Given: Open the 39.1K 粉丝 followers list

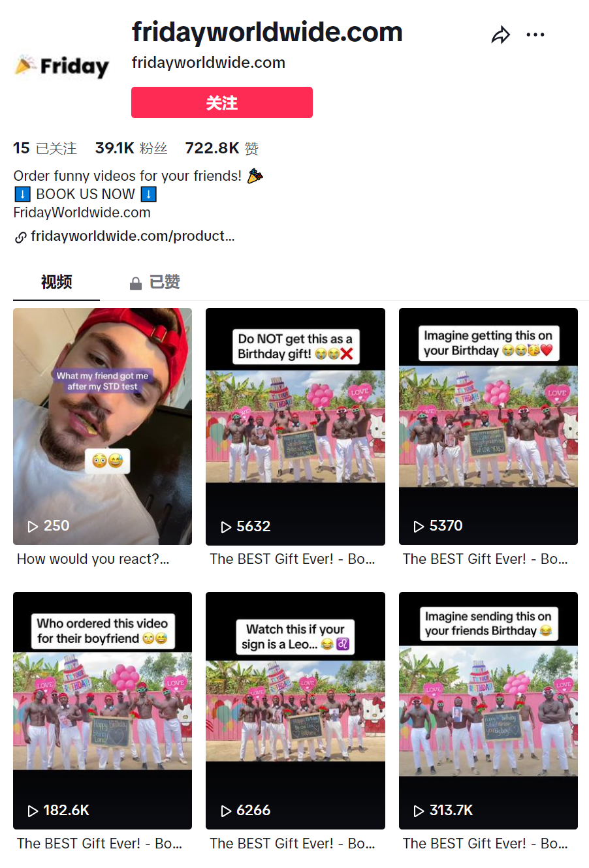Looking at the screenshot, I should click(131, 148).
